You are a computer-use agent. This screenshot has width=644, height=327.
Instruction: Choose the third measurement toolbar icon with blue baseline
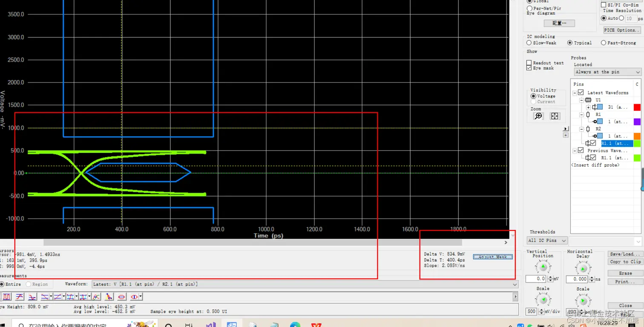(32, 297)
